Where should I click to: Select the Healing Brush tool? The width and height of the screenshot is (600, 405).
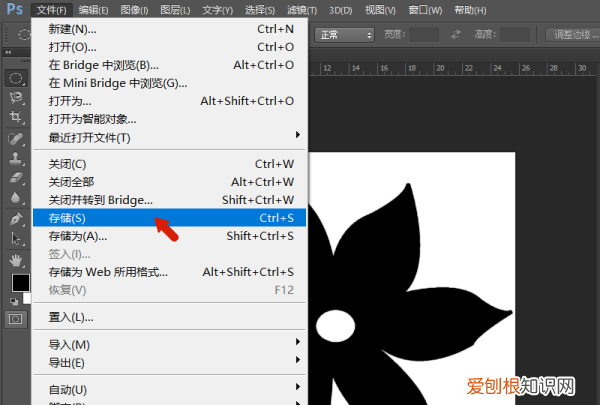16,139
